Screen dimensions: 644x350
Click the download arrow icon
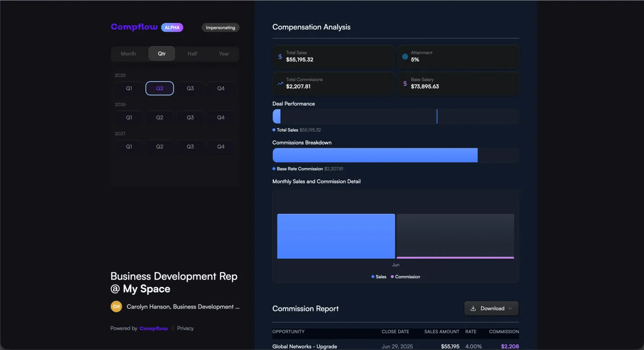click(x=473, y=309)
